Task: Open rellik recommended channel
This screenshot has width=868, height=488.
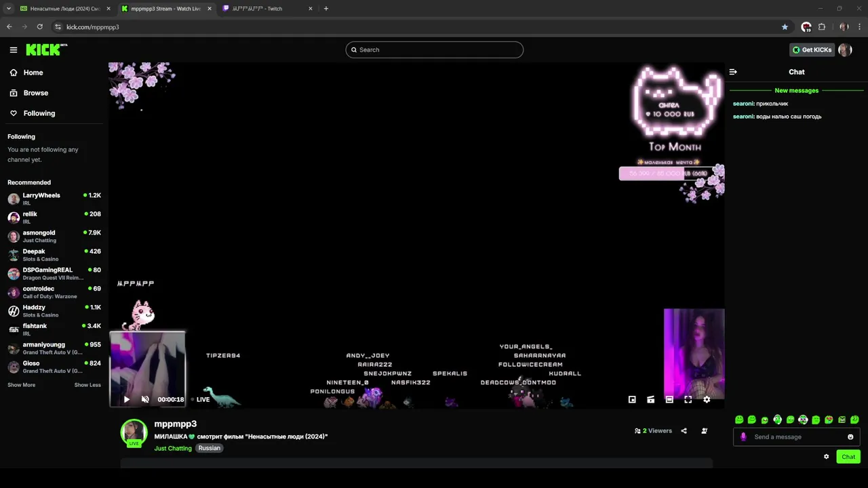Action: [x=54, y=218]
